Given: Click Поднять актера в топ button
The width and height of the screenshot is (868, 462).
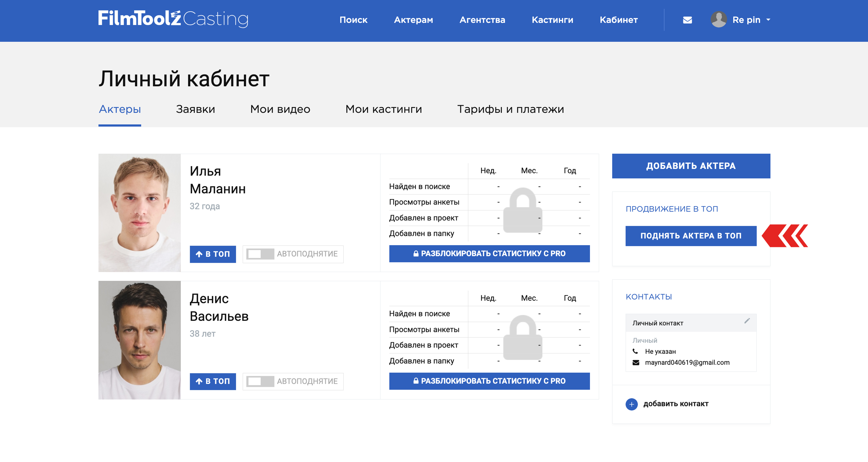Looking at the screenshot, I should [691, 236].
